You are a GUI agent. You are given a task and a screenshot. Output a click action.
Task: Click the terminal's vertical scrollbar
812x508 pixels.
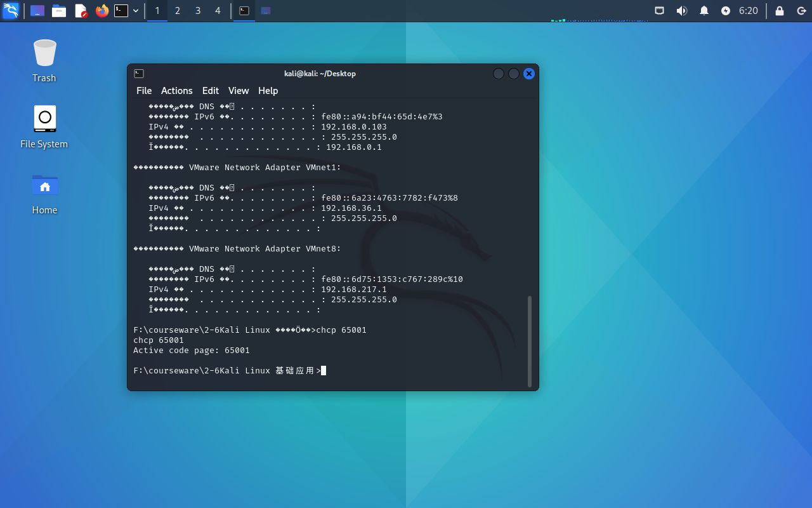click(x=530, y=340)
